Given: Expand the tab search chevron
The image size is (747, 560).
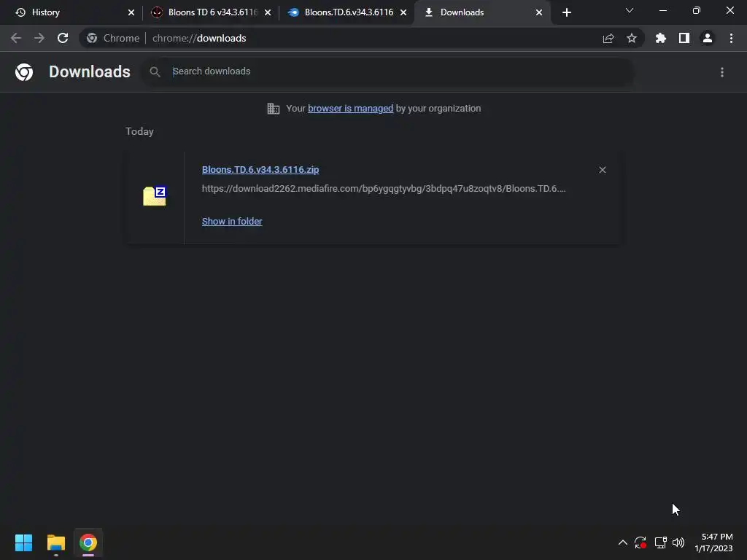Looking at the screenshot, I should tap(630, 10).
